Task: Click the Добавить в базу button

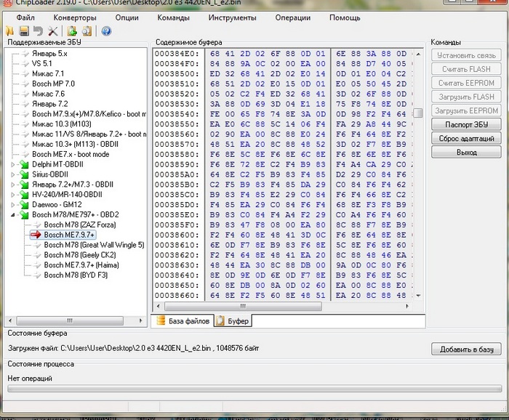Action: pos(465,350)
